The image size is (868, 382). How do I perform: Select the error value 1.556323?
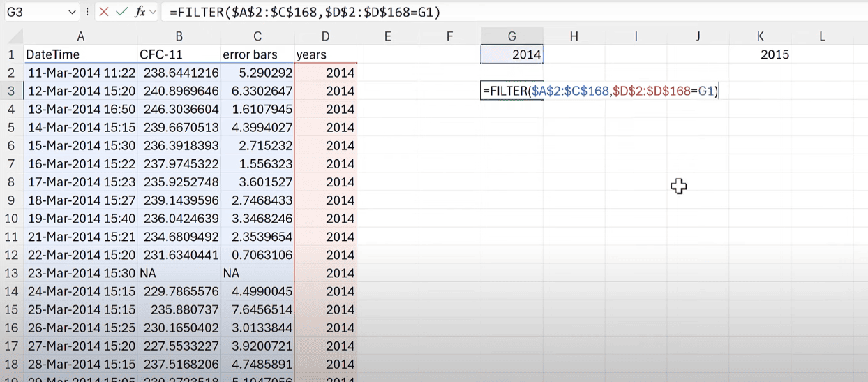(x=257, y=163)
